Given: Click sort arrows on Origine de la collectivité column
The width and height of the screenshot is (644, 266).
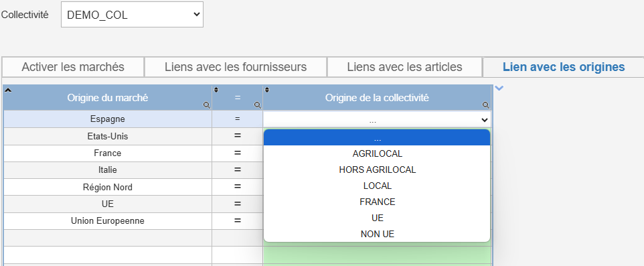Looking at the screenshot, I should click(x=267, y=90).
